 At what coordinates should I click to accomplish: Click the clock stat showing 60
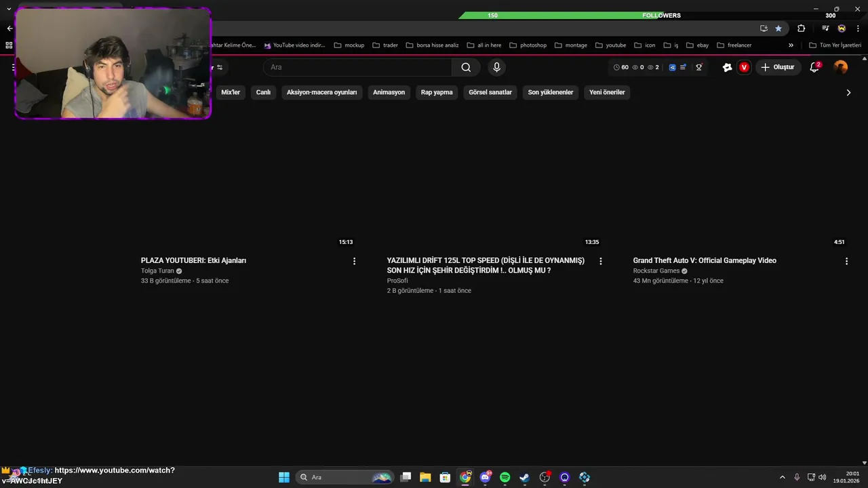click(x=621, y=67)
